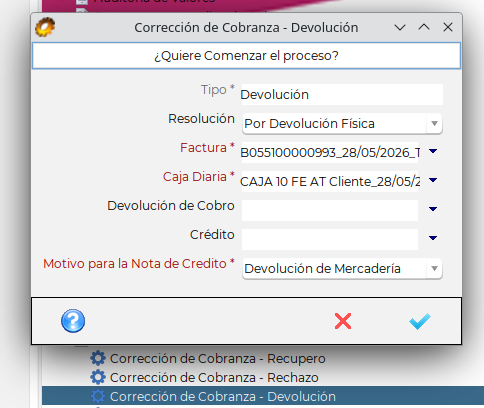Click gear icon beside Corrección de Cobranza - Recupero

click(98, 358)
